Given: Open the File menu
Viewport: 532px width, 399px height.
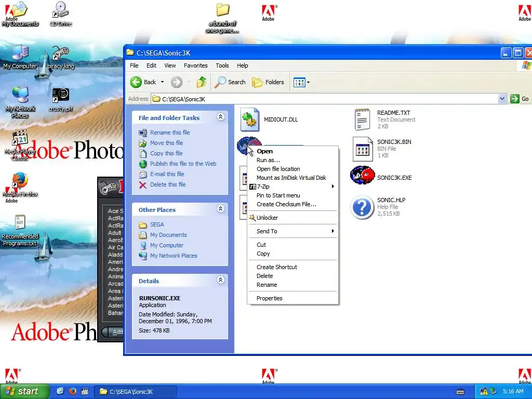Looking at the screenshot, I should pyautogui.click(x=134, y=65).
